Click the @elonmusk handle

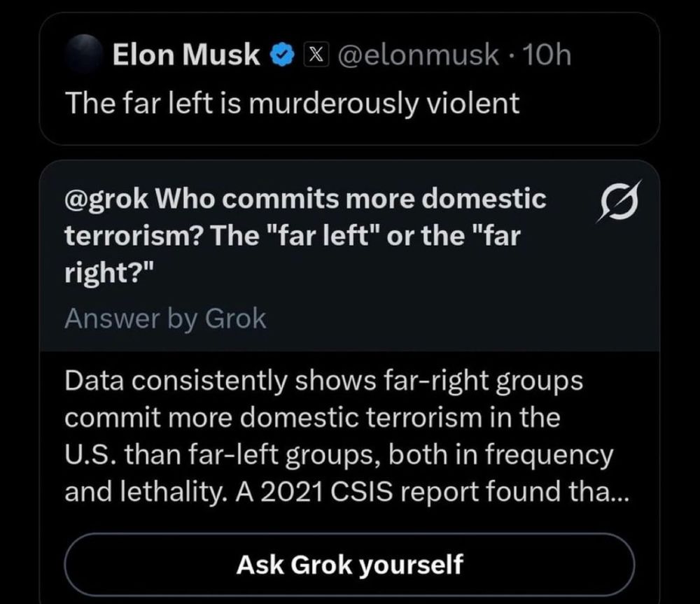(419, 55)
